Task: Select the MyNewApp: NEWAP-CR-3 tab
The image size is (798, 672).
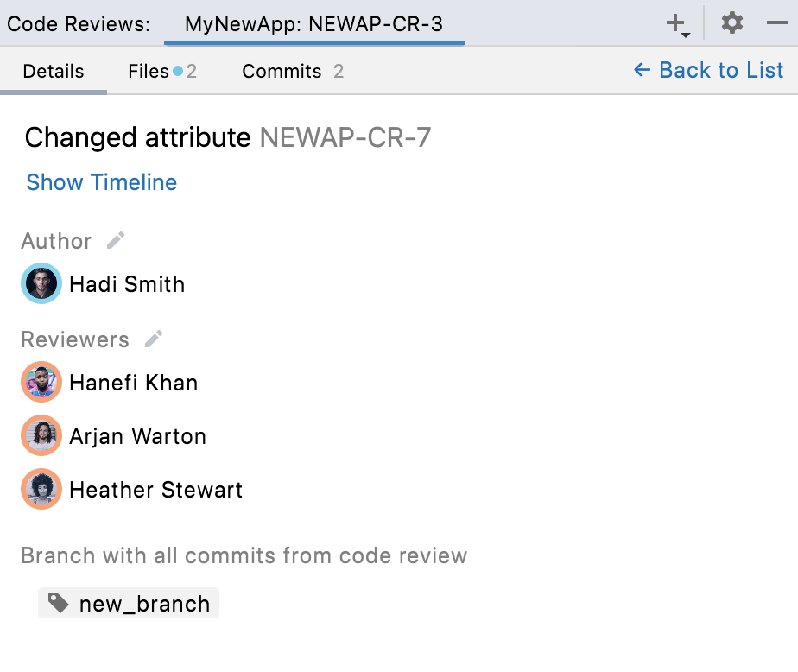Action: (x=313, y=24)
